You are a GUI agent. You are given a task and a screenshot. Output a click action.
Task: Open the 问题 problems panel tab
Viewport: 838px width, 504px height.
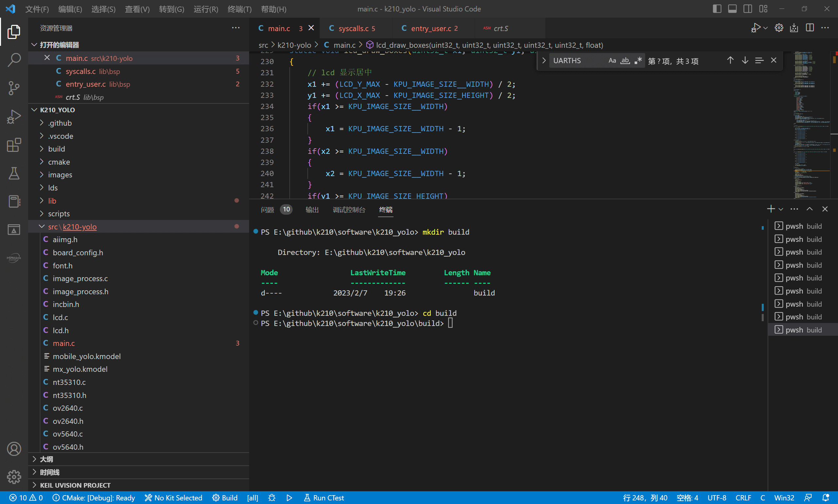[267, 209]
